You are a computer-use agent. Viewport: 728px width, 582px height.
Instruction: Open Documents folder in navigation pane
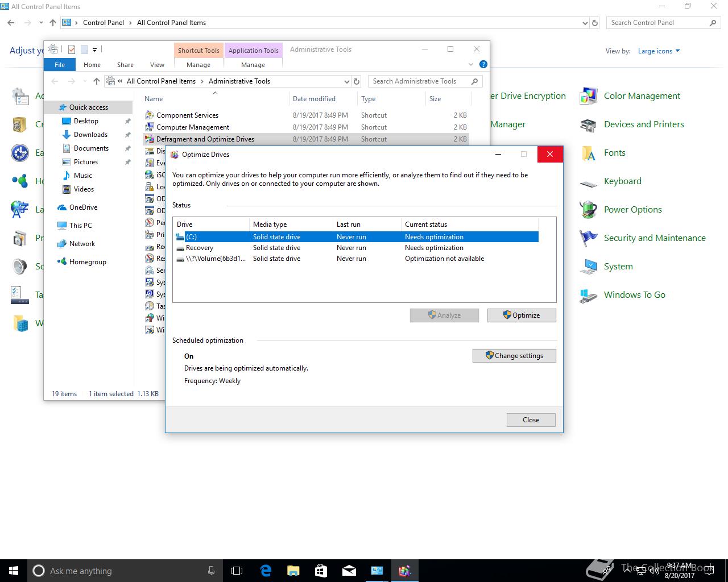click(x=91, y=148)
